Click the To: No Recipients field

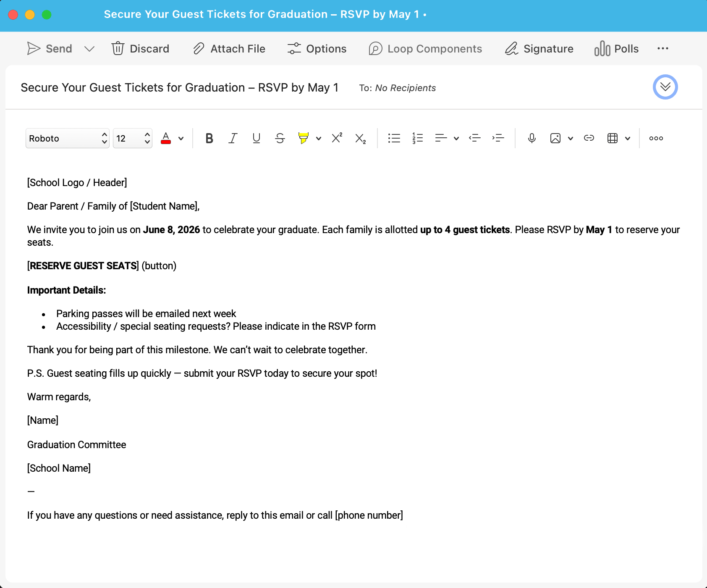pos(397,88)
